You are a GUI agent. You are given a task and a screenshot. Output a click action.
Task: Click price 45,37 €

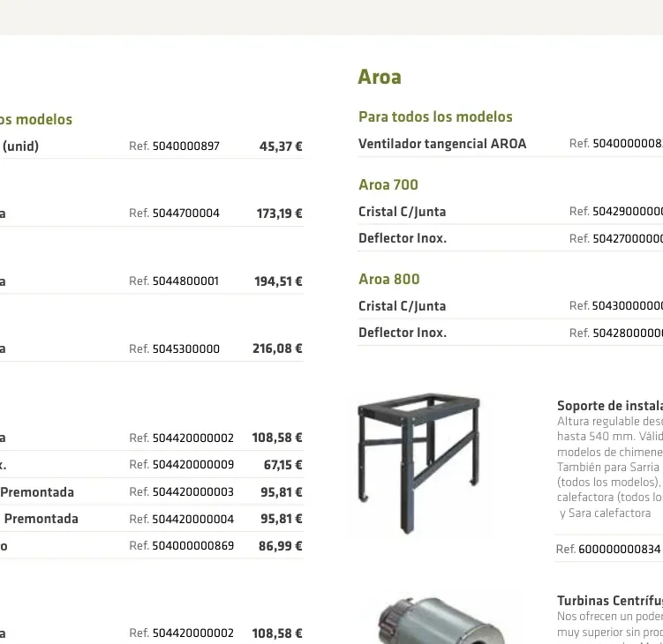click(281, 146)
